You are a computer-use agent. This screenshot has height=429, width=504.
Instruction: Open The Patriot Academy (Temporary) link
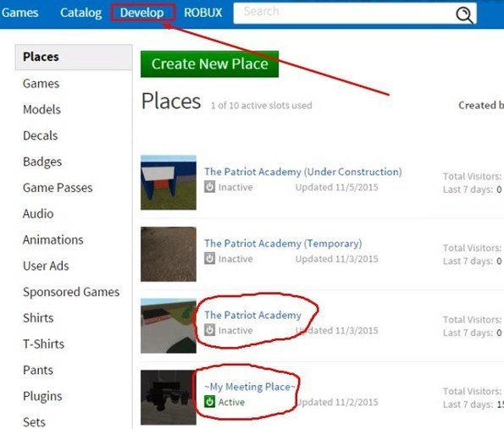[283, 244]
